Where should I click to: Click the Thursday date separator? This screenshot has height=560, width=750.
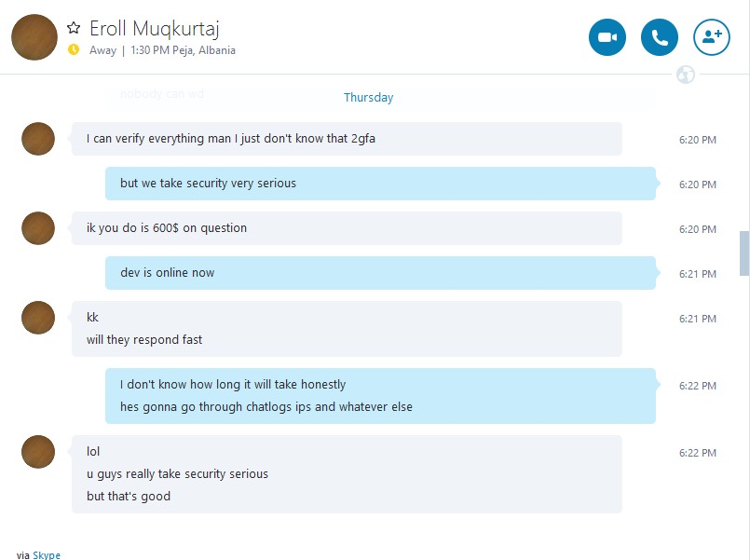368,98
